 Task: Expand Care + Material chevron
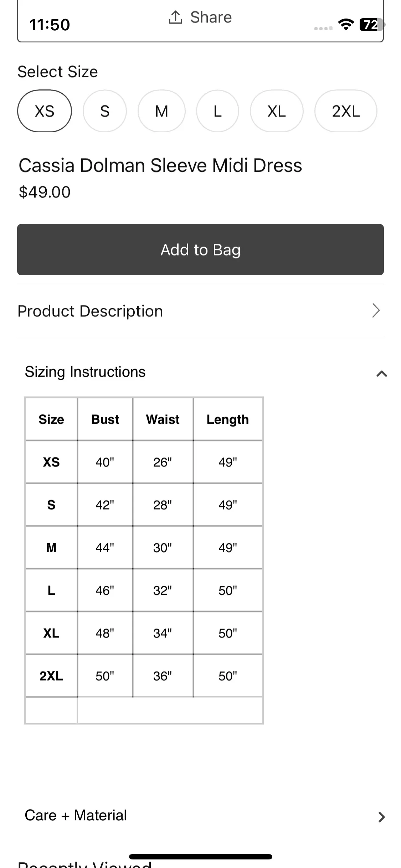[381, 817]
